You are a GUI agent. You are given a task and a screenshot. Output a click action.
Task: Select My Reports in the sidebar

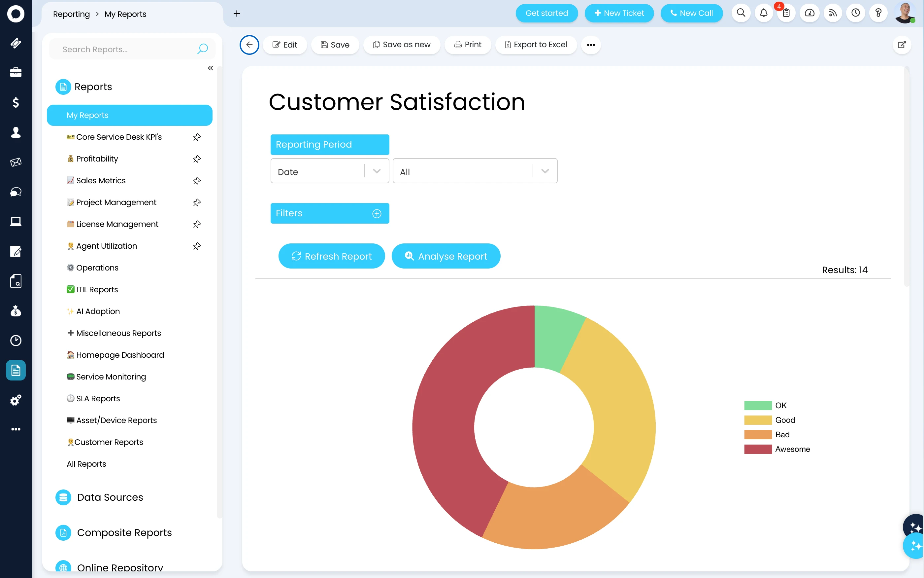click(129, 115)
